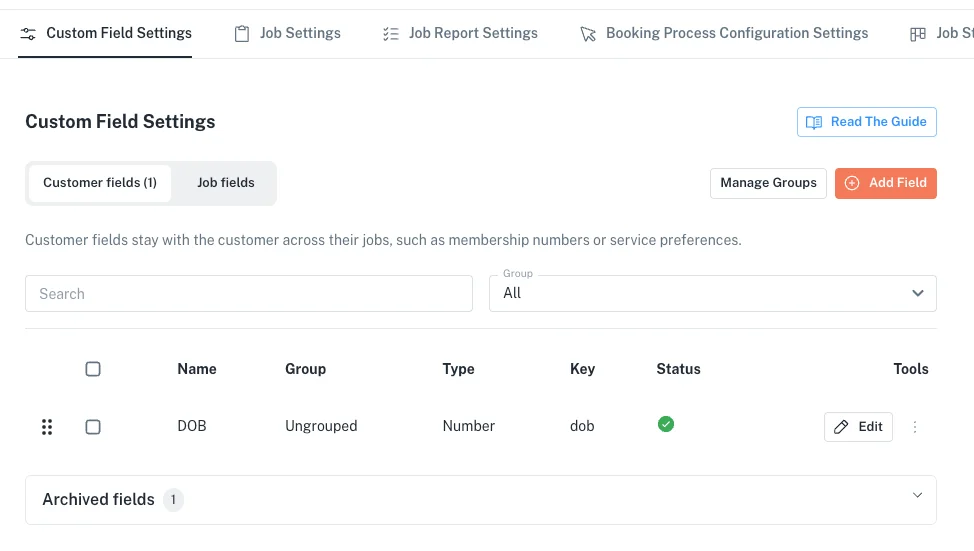
Task: Click the Name column header
Action: [x=197, y=369]
